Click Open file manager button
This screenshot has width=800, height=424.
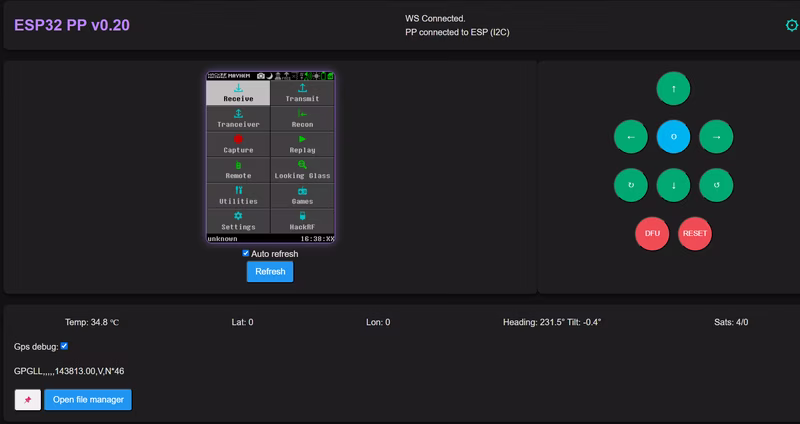coord(88,400)
